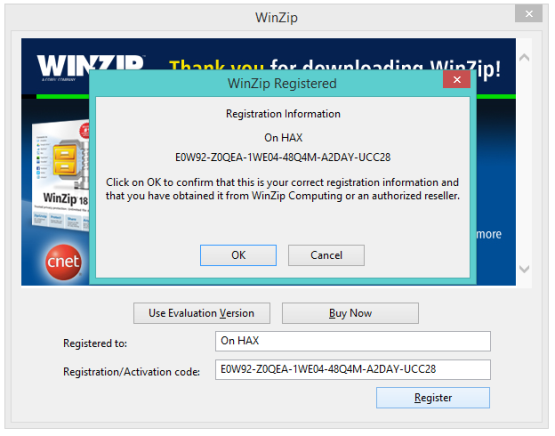Viewport: 555px width, 436px height.
Task: Click the yellow file cabinet icon
Action: tap(65, 161)
